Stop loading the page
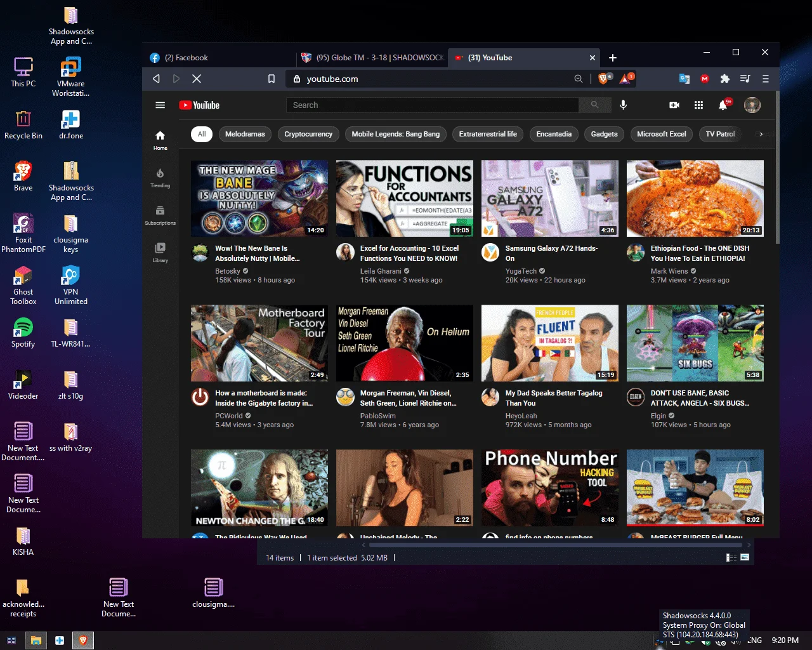 (x=197, y=79)
